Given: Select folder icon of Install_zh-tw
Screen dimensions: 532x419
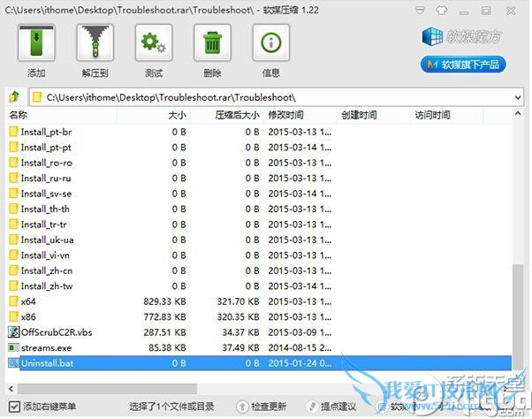Looking at the screenshot, I should pos(13,286).
